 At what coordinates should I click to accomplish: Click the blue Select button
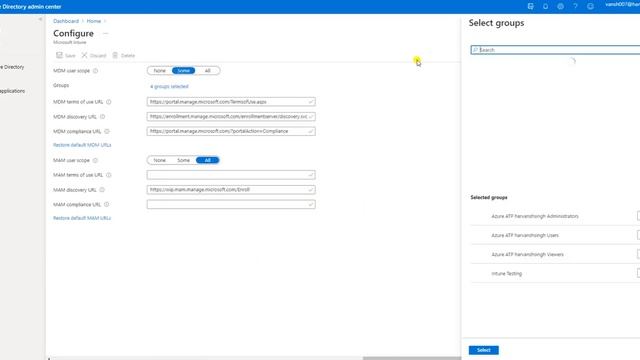pos(484,350)
